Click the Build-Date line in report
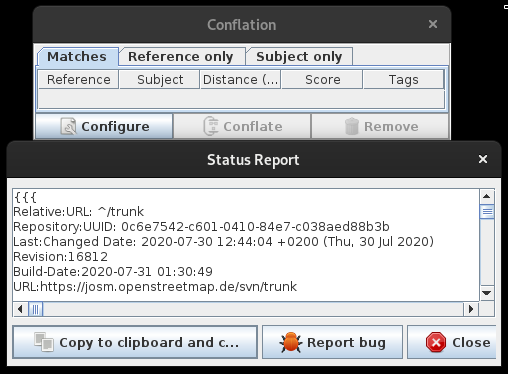508x374 pixels. (113, 272)
